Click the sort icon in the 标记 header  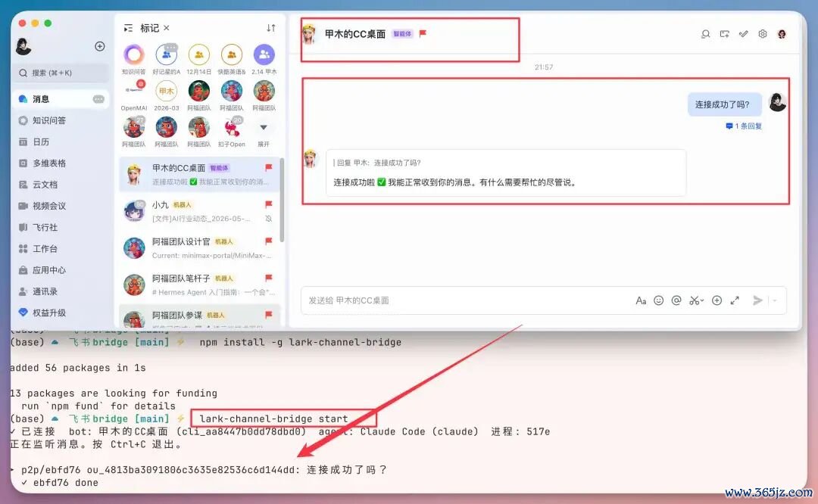[270, 28]
